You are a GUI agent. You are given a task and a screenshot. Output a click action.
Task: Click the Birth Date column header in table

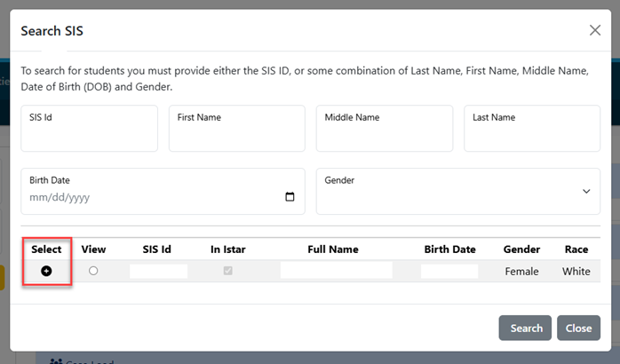click(x=450, y=249)
